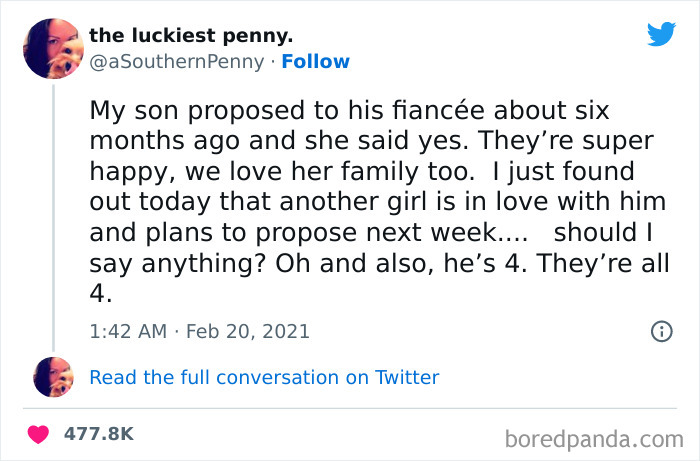Click the Twitter bird logo
700x461 pixels.
coord(661,34)
